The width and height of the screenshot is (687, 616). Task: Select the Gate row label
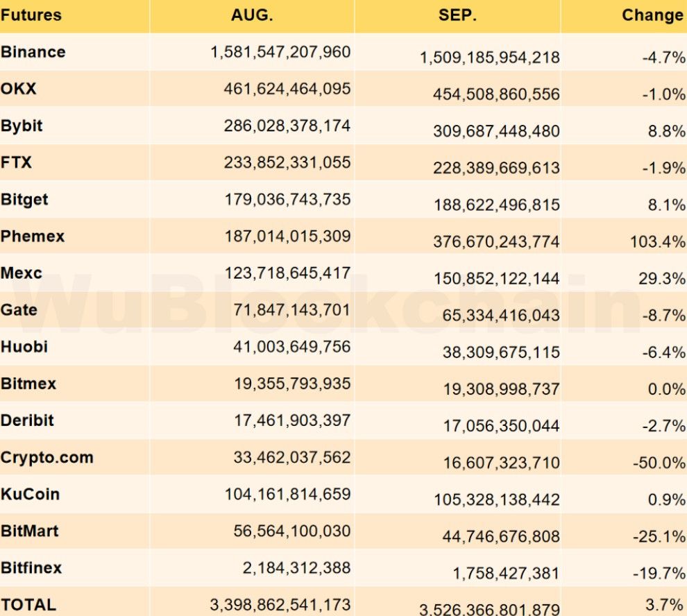pos(19,309)
